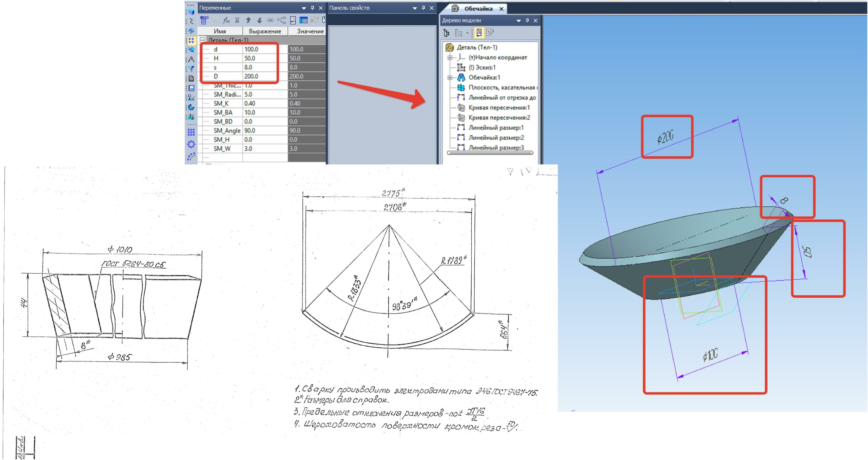
Task: Click the surfaces icon below the spline icon
Action: (x=191, y=31)
